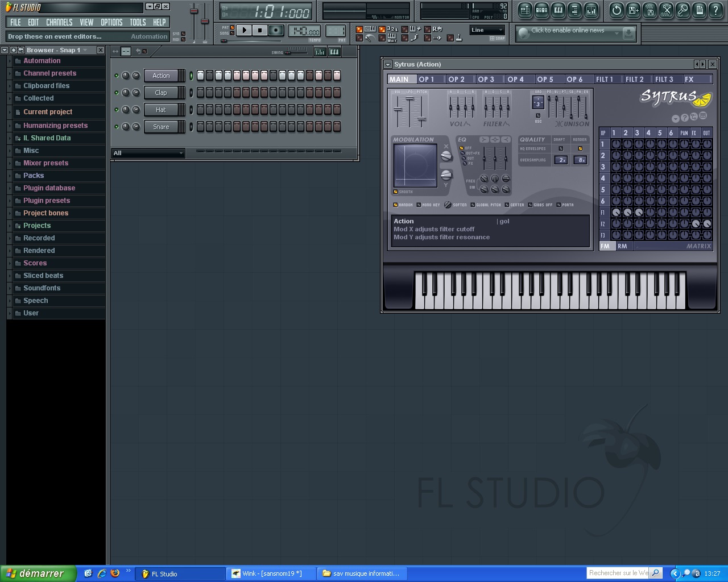The image size is (728, 582).
Task: Open the TOOLS menu
Action: tap(138, 22)
